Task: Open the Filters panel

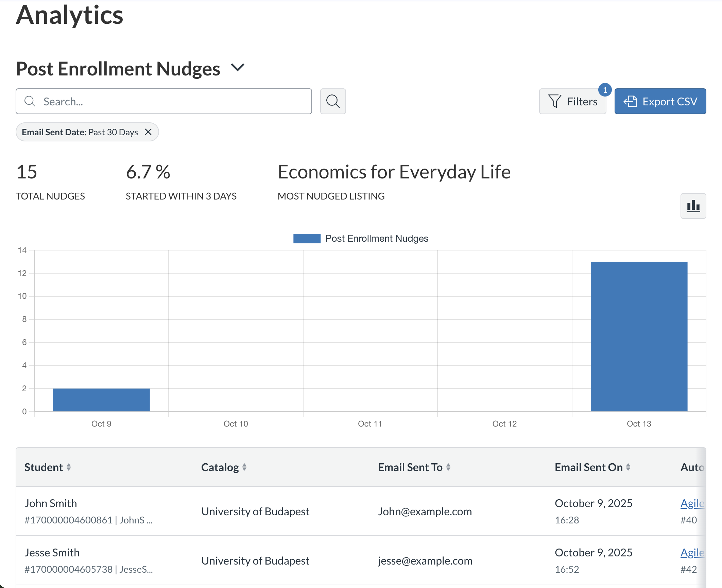Action: 573,101
